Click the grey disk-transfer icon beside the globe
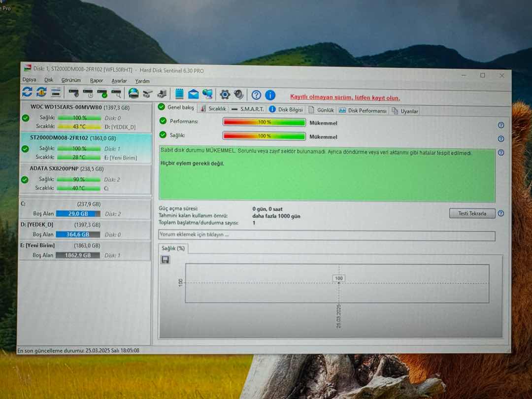532x399 pixels. [x=148, y=94]
